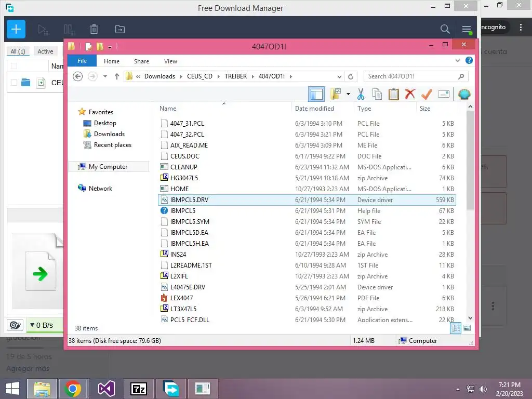The image size is (532, 399).
Task: Click the add download plus button
Action: click(x=16, y=29)
